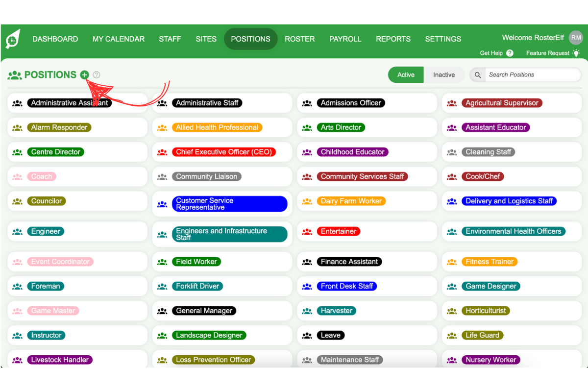588x392 pixels.
Task: Click the Get Help question mark icon
Action: point(510,53)
